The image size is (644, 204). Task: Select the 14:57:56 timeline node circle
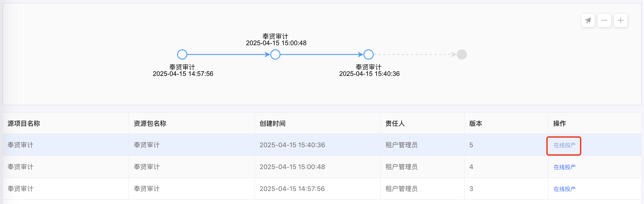coord(182,54)
